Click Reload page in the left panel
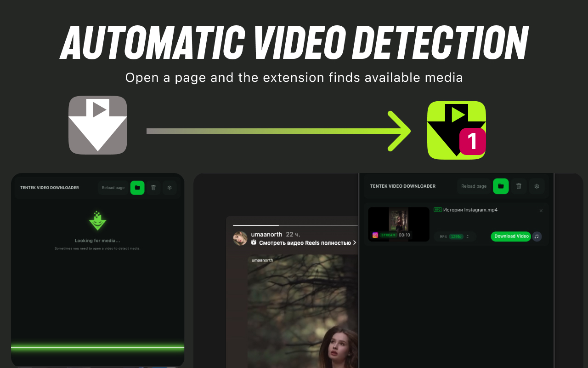This screenshot has height=368, width=588. click(x=113, y=188)
